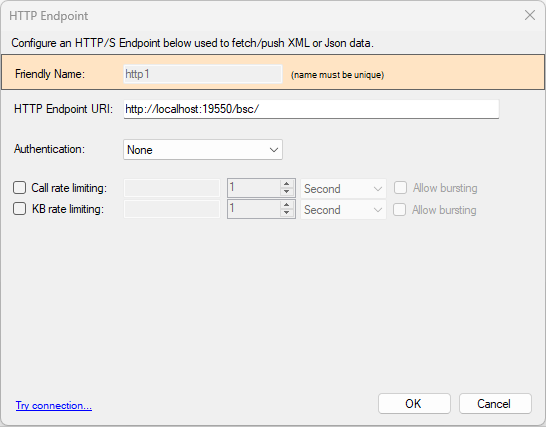The width and height of the screenshot is (546, 427).
Task: Dismiss dialog with Cancel button
Action: tap(495, 404)
